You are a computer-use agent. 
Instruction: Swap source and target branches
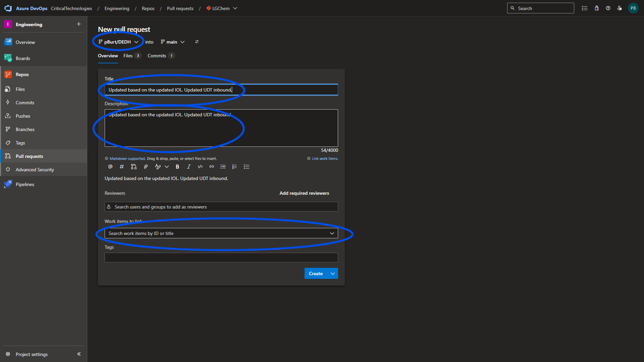coord(197,42)
